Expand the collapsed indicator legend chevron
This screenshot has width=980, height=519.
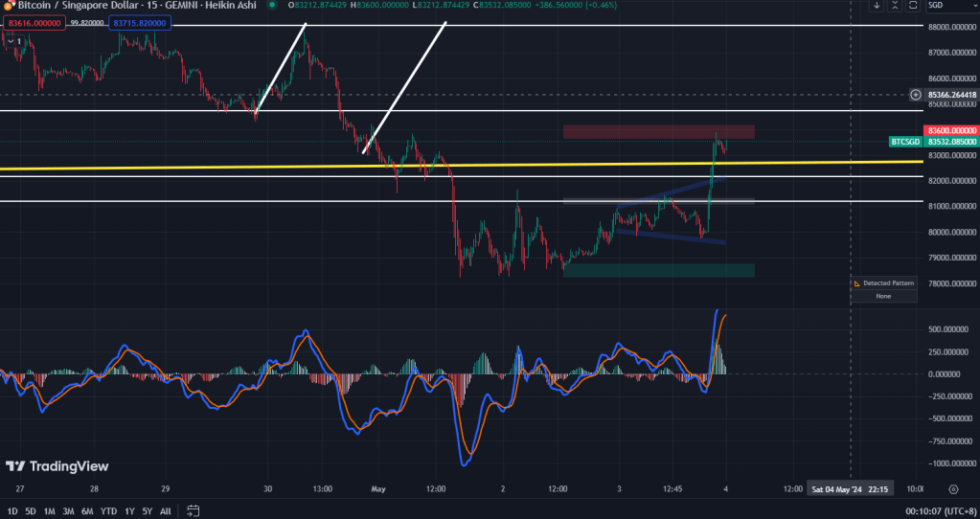point(12,41)
